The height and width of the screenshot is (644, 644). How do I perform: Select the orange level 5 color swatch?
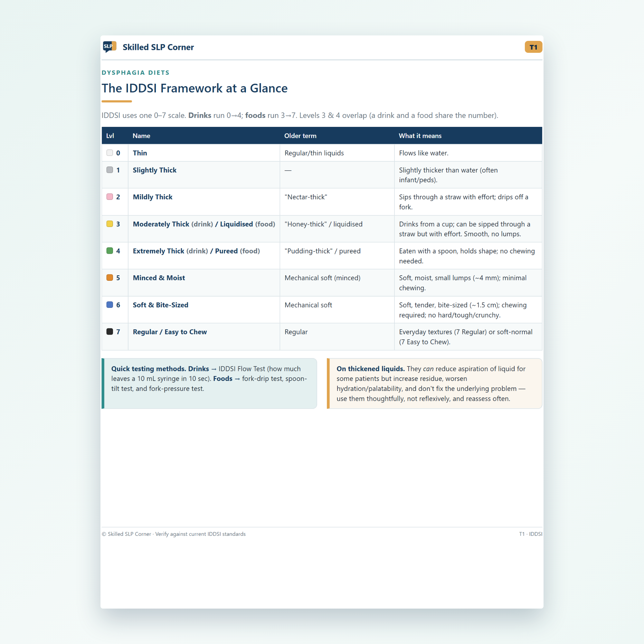(x=110, y=278)
